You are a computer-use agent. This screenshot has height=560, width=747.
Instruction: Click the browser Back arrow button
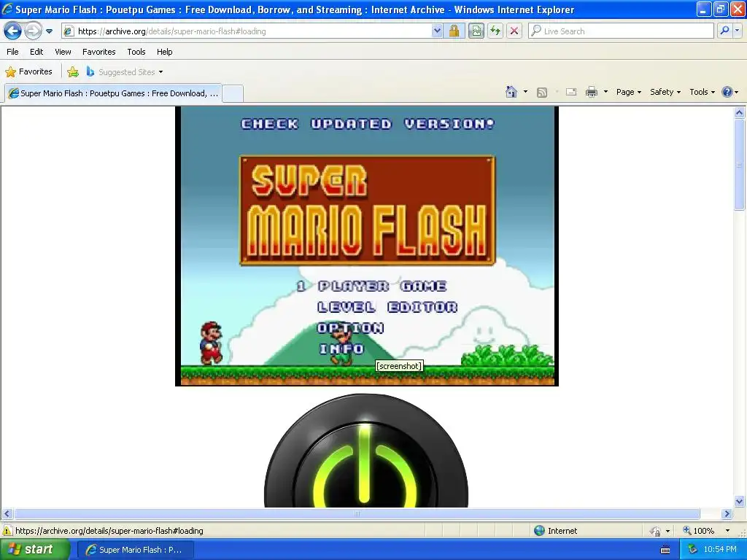pyautogui.click(x=13, y=31)
